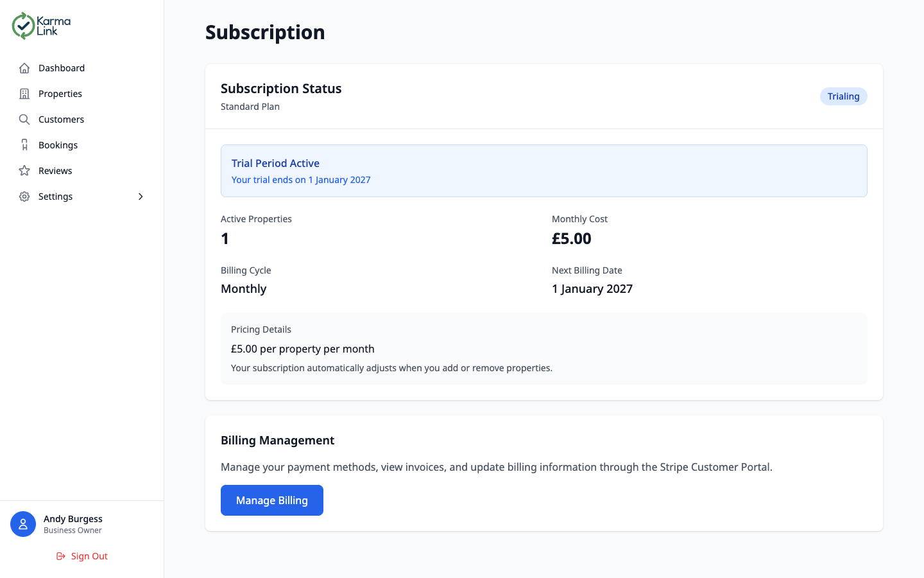Select the Dashboard home icon
Image resolution: width=924 pixels, height=578 pixels.
coord(24,67)
